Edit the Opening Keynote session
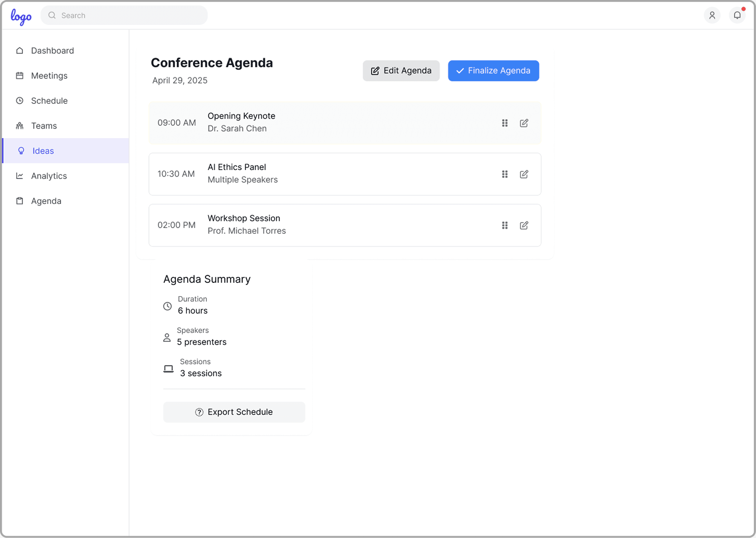The height and width of the screenshot is (538, 756). [524, 123]
